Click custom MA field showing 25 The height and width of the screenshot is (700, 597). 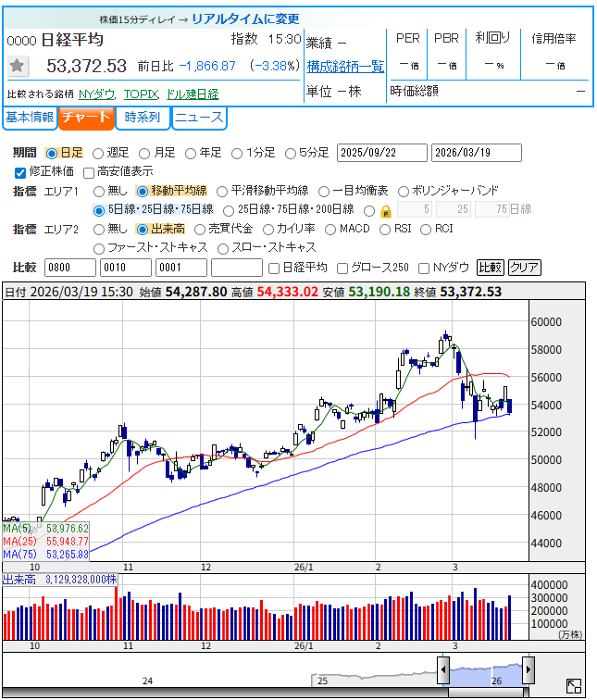454,209
